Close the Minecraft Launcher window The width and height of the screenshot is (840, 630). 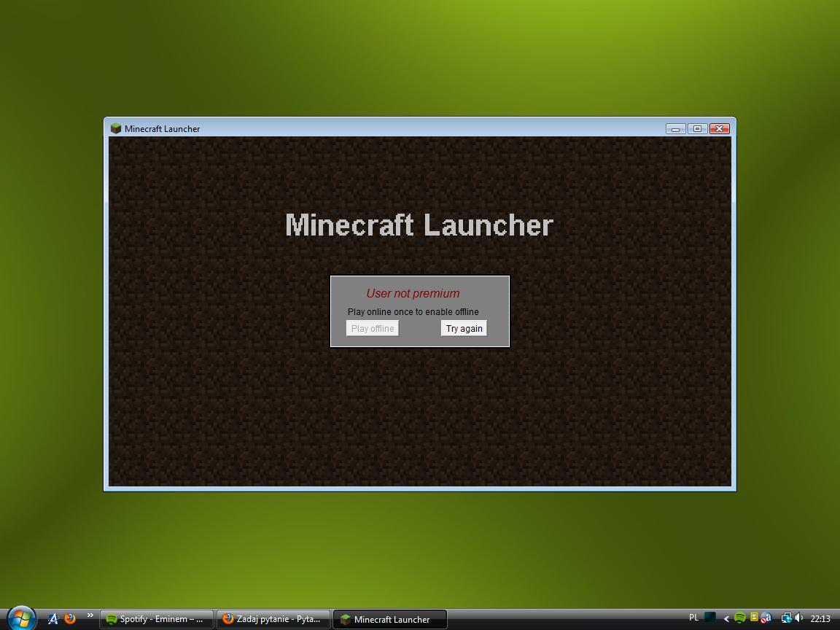720,128
